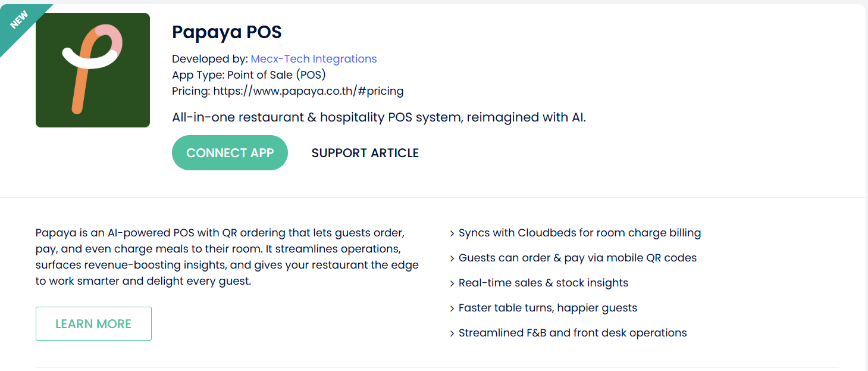Click the chevron beside Real-time sales & stock insights
The image size is (868, 371).
pyautogui.click(x=452, y=283)
